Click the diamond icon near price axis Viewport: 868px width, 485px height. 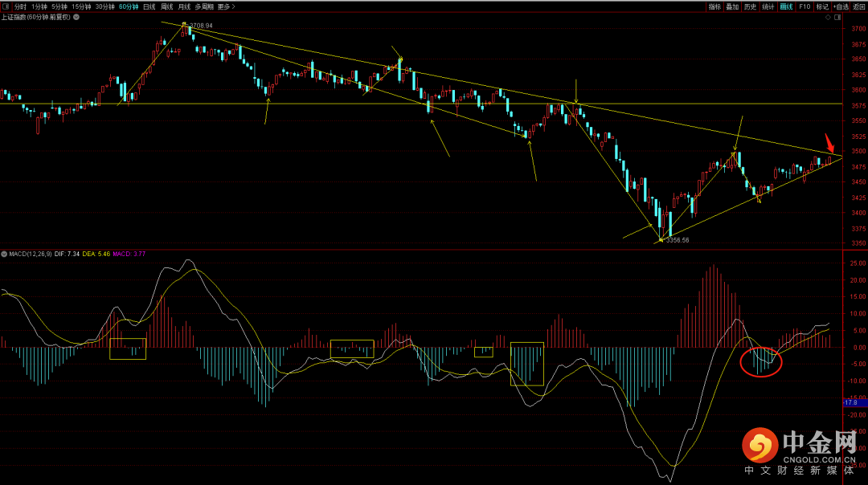[x=828, y=18]
